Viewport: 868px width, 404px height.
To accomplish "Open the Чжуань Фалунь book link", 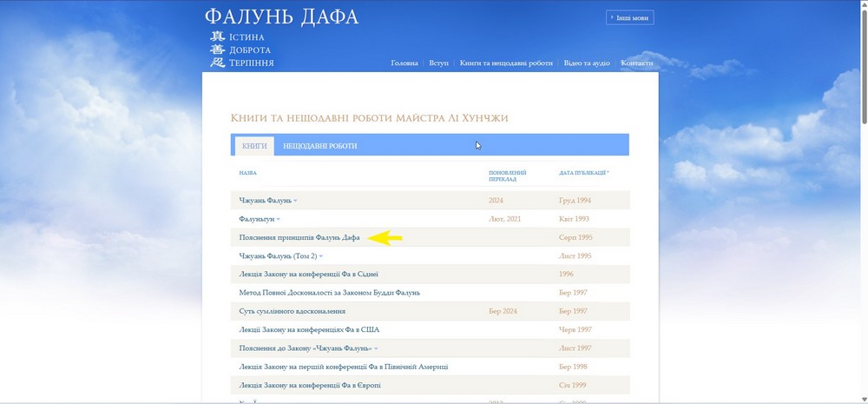I will (x=265, y=200).
